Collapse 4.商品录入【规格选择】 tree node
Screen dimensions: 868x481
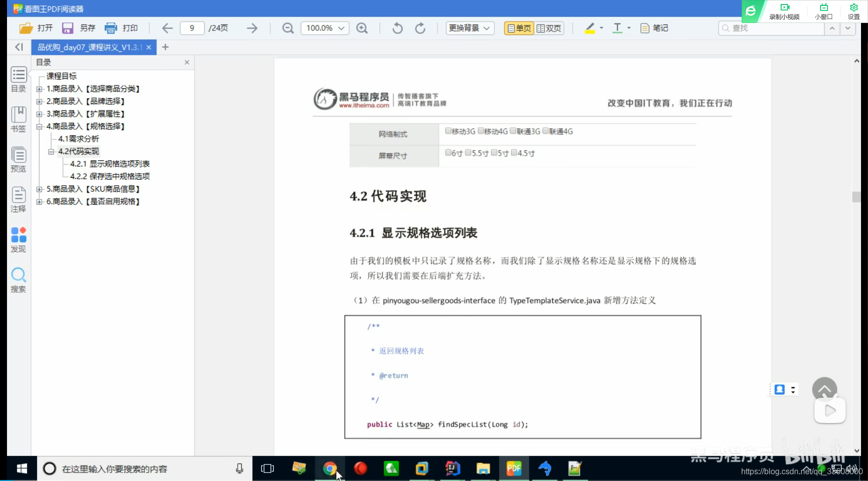39,126
